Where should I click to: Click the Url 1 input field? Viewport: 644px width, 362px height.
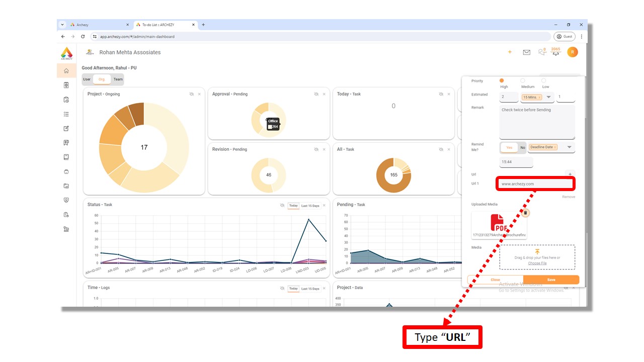point(535,184)
